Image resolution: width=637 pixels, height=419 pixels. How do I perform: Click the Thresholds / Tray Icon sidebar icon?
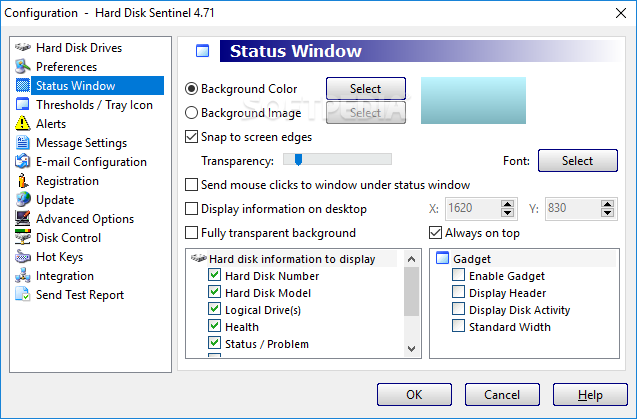[23, 104]
